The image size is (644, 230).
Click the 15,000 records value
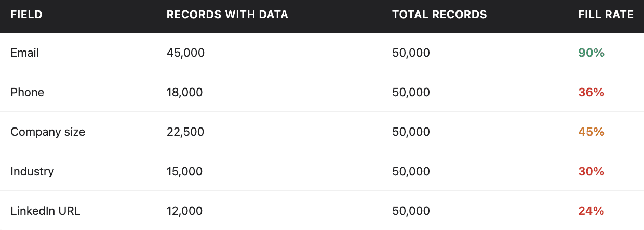pyautogui.click(x=185, y=171)
